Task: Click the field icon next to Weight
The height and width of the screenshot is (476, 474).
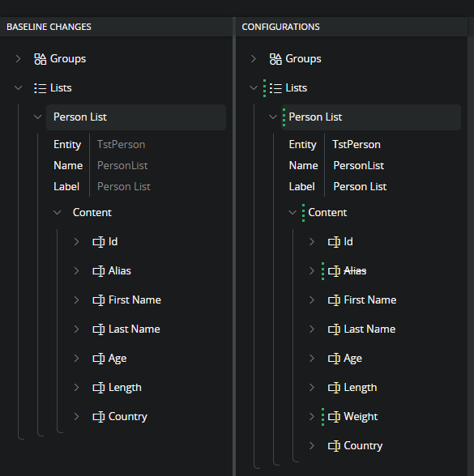Action: click(334, 416)
